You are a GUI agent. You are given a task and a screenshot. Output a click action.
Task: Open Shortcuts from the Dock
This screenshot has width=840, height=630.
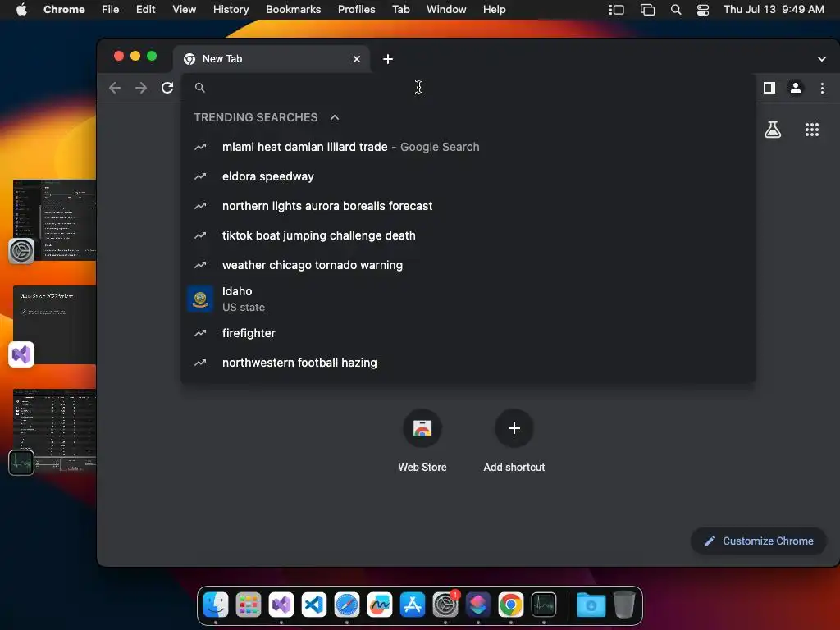(478, 605)
